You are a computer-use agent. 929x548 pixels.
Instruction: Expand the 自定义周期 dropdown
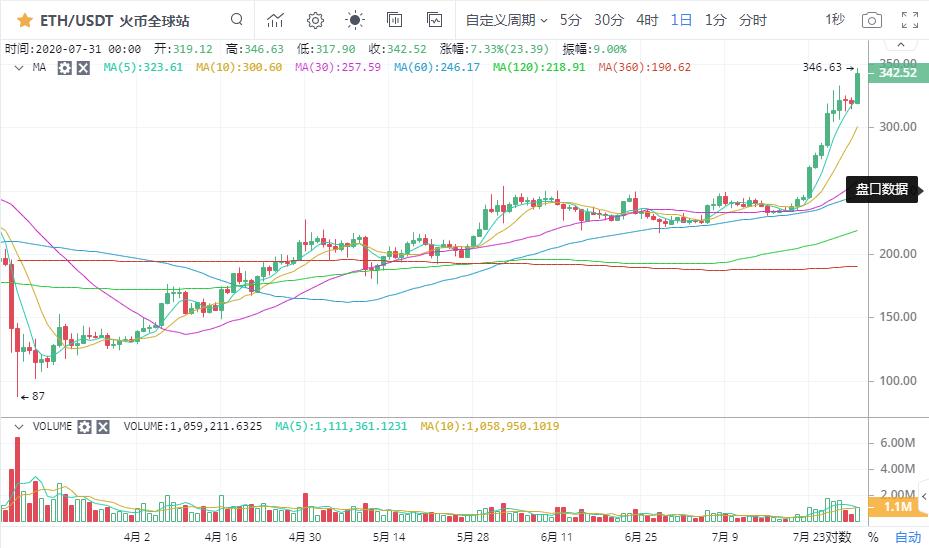pos(507,20)
